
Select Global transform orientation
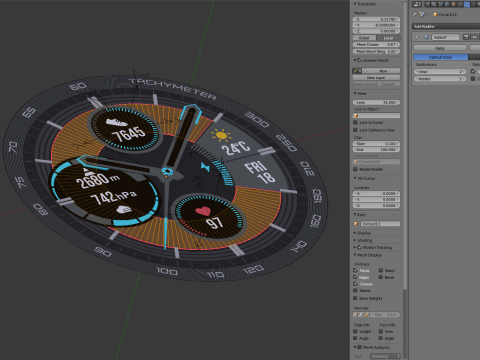pyautogui.click(x=364, y=38)
